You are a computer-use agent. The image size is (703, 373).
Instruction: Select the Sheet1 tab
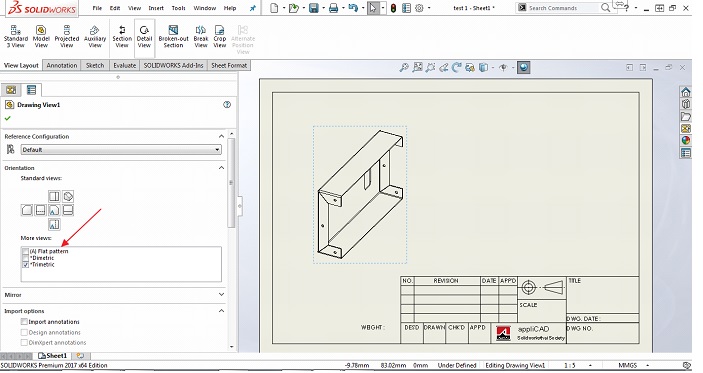53,356
